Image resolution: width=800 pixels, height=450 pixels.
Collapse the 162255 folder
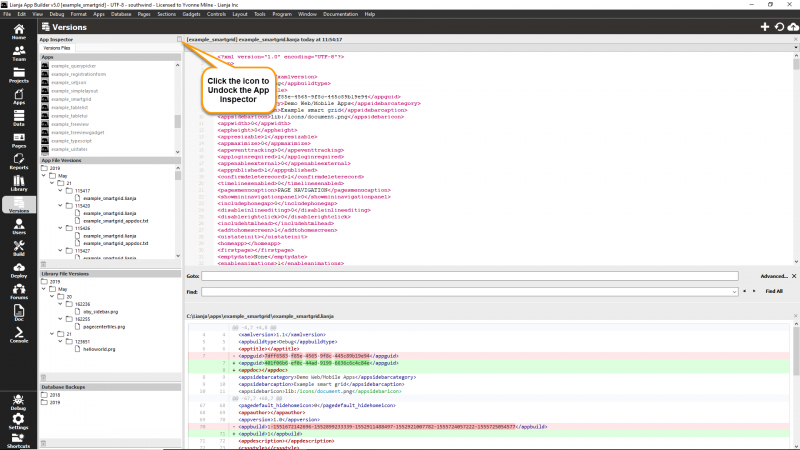[60, 319]
